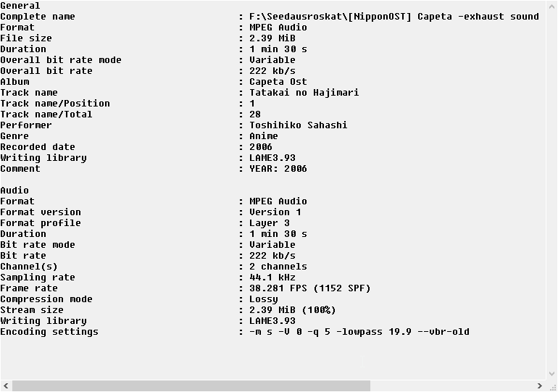Image resolution: width=558 pixels, height=392 pixels.
Task: Click the Compression mode value Lossy
Action: click(263, 299)
